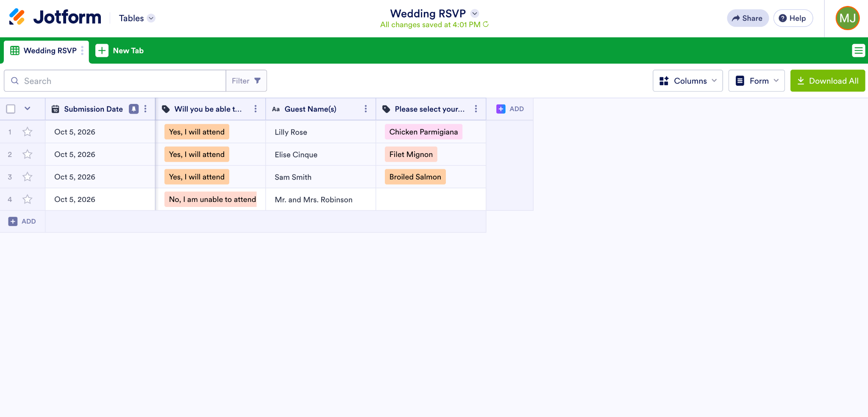Screen dimensions: 868x417
Task: Open Guest Name(s) column options menu
Action: pos(366,109)
